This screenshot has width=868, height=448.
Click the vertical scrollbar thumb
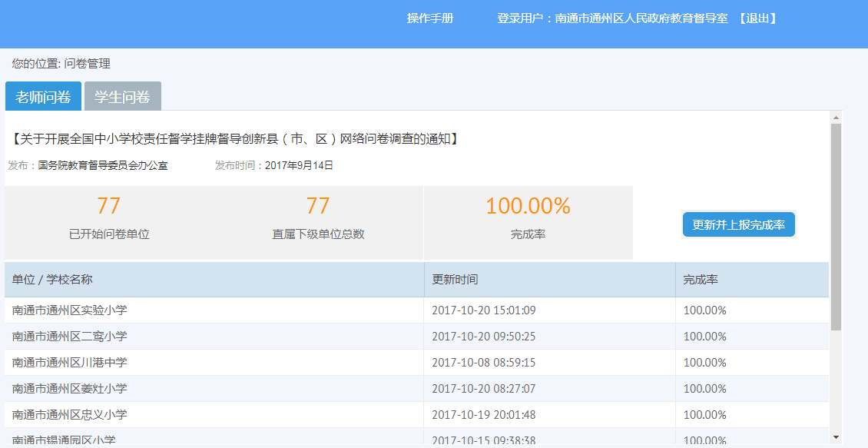pos(836,223)
